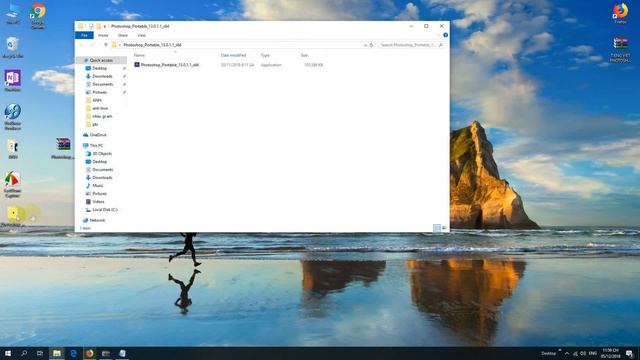The width and height of the screenshot is (640, 360).
Task: Switch to Details view in status bar
Action: click(436, 228)
